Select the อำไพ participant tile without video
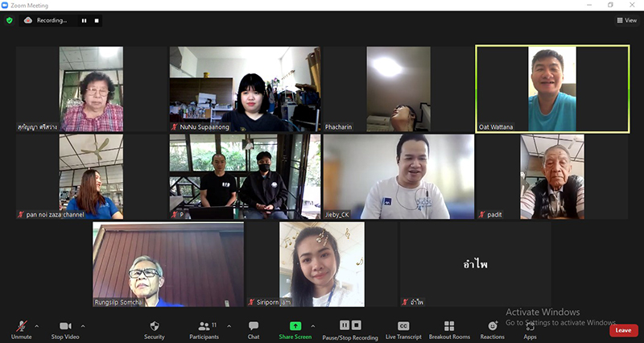 475,264
